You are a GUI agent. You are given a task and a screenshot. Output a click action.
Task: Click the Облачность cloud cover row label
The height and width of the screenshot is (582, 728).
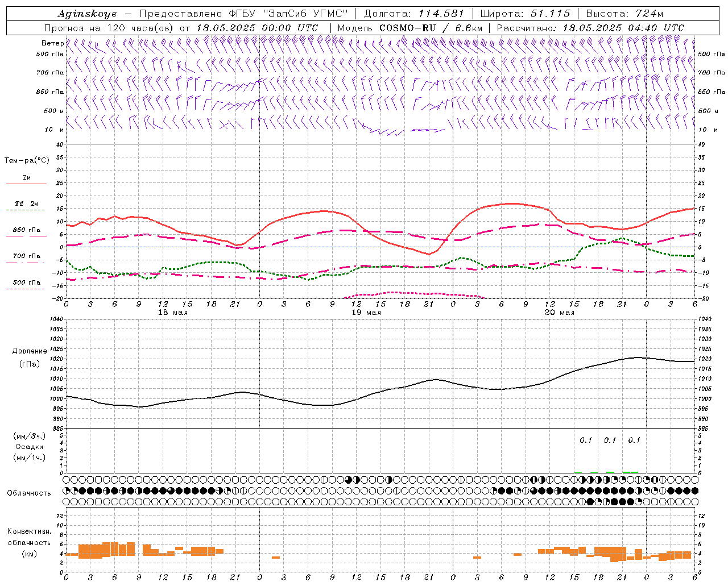[29, 493]
